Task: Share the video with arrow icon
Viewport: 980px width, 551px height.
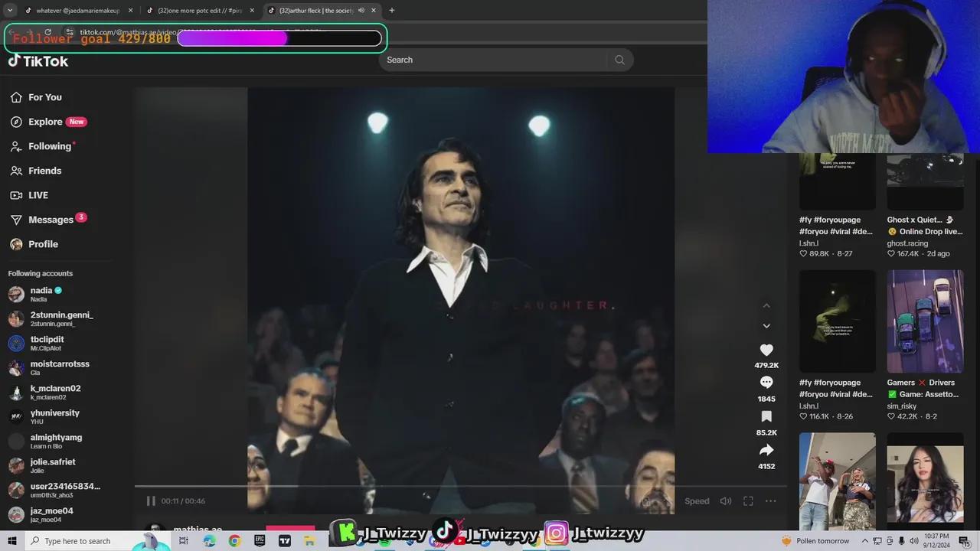Action: point(766,450)
